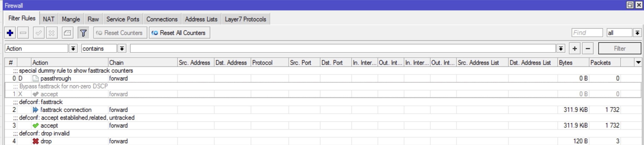
Task: Click the green accept checkmark in row 3
Action: [36, 125]
